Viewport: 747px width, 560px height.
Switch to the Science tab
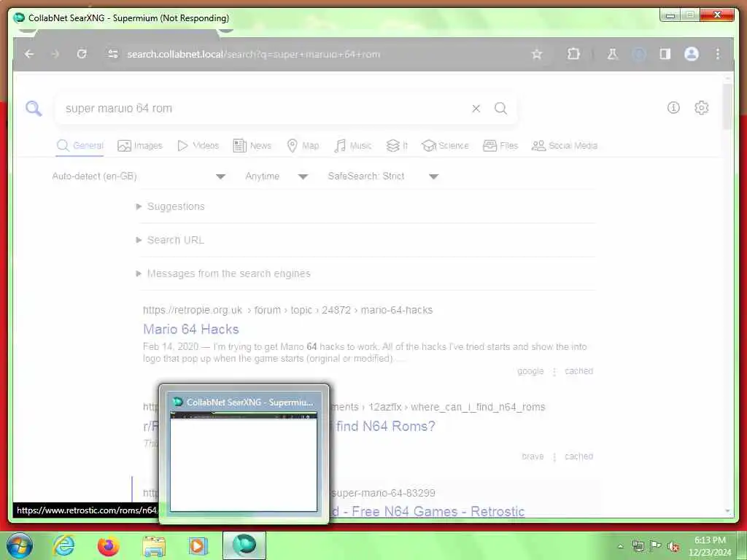(x=445, y=146)
